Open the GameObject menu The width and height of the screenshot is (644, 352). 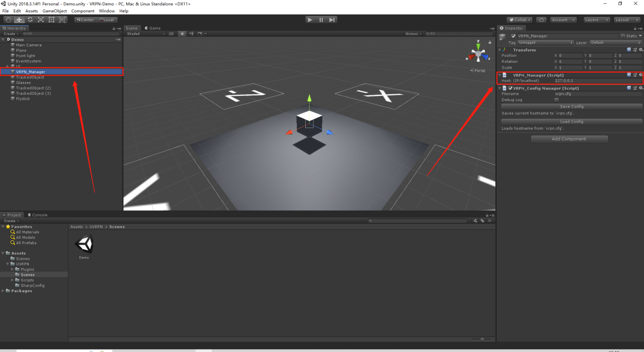click(55, 11)
